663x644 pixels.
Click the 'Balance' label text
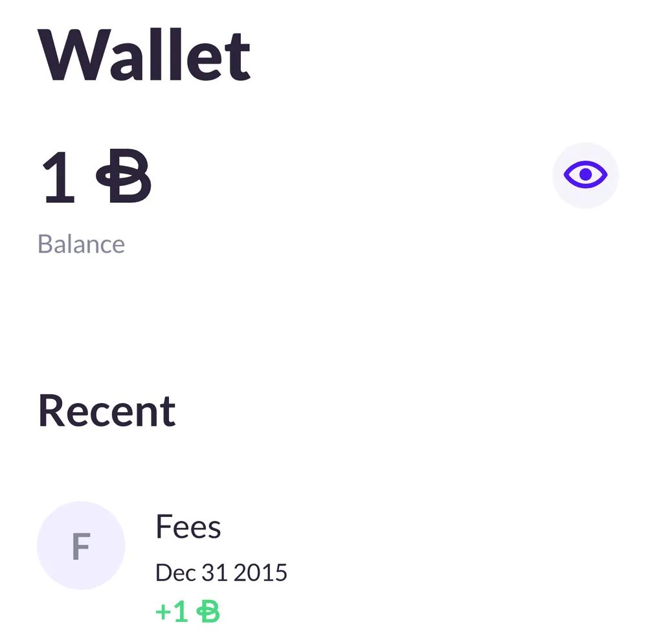pos(81,244)
